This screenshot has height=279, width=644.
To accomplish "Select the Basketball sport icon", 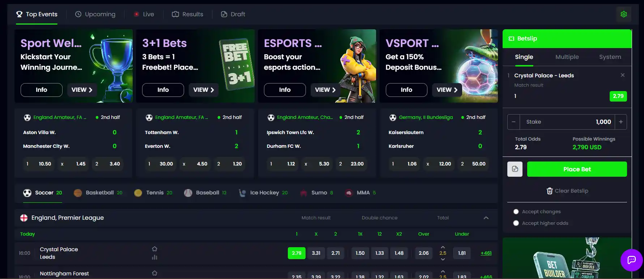I will [x=78, y=193].
